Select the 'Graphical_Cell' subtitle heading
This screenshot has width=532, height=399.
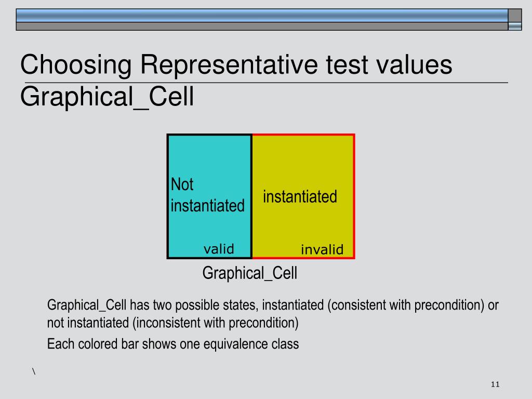(107, 97)
